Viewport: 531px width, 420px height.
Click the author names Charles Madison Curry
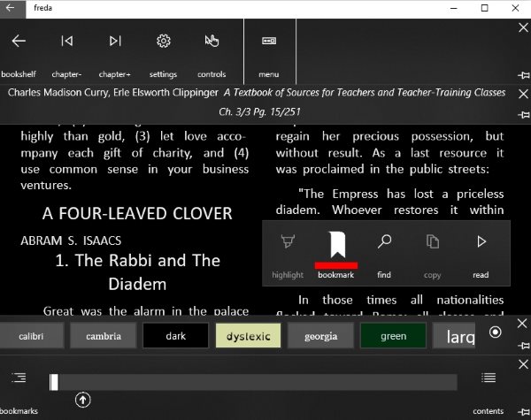coord(112,93)
